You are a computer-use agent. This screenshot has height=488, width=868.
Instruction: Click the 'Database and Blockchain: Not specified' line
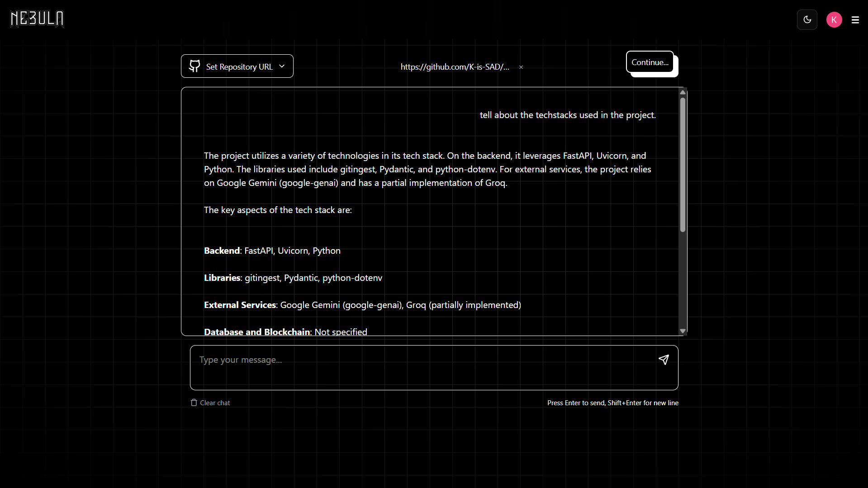(x=285, y=332)
